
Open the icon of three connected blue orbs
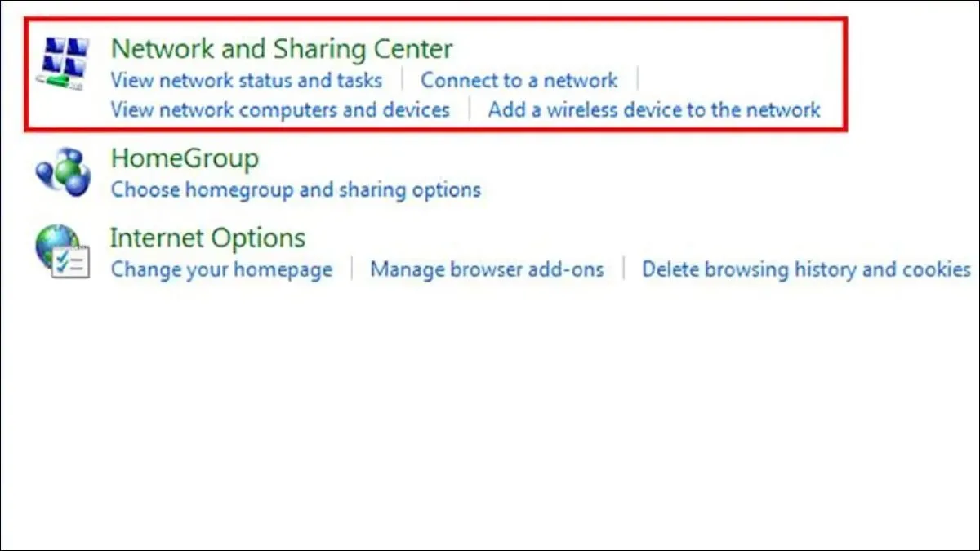tap(63, 172)
